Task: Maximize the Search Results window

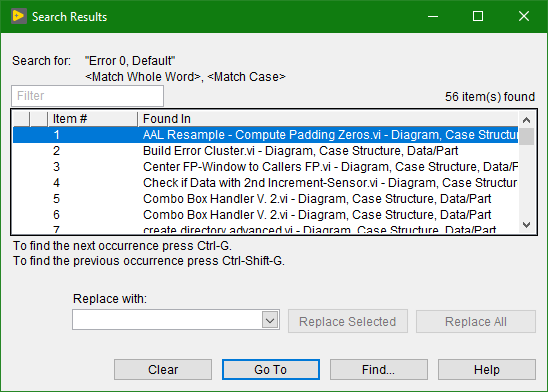Action: [478, 16]
